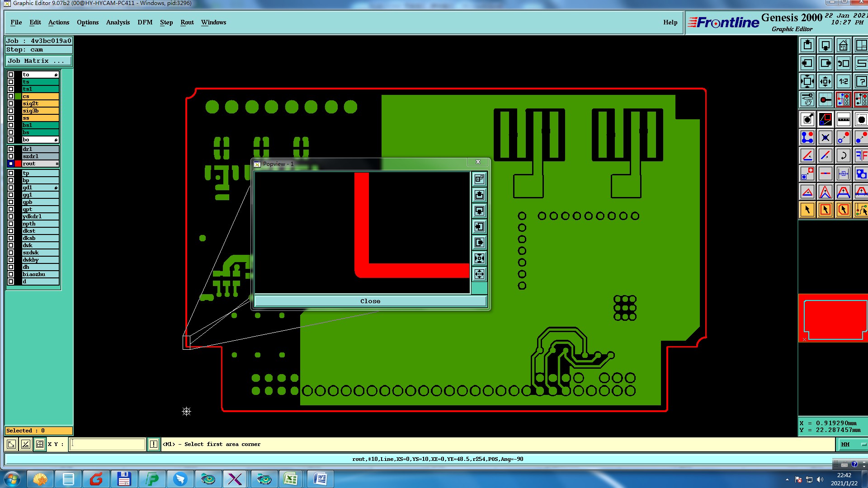Screen dimensions: 868x488
Task: Open the DFM menu
Action: click(145, 22)
